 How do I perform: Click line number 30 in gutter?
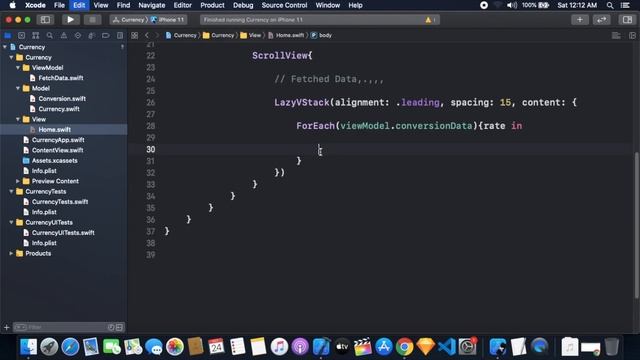(151, 149)
